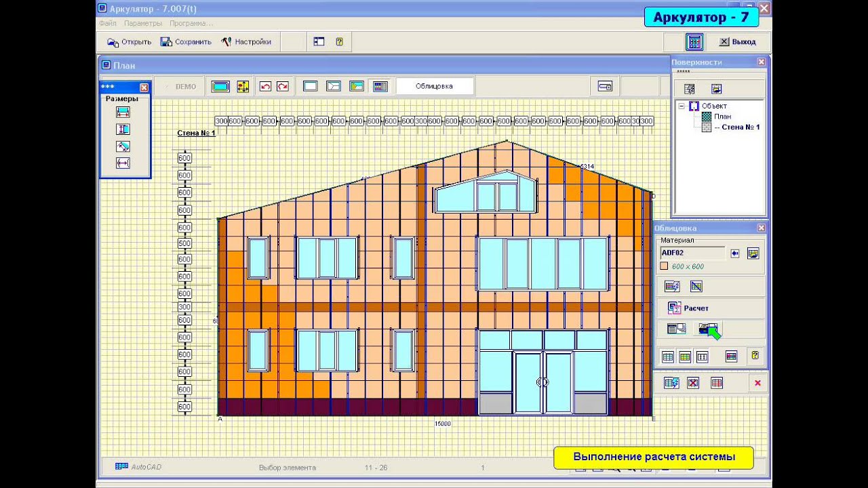This screenshot has width=868, height=488.
Task: Close the Облицовка panel
Action: (x=762, y=228)
